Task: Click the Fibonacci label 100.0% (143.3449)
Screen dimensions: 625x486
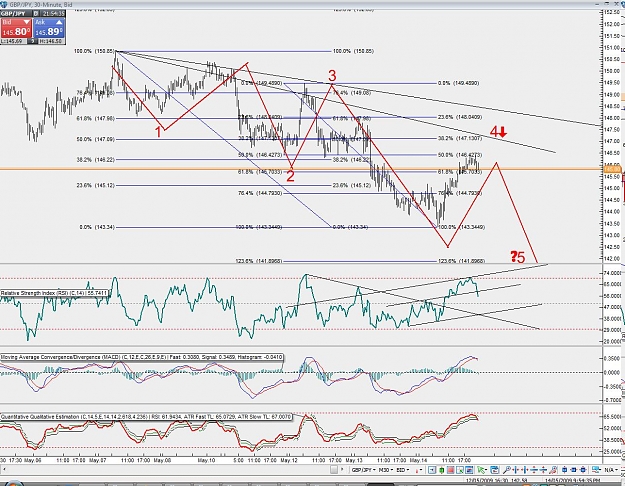Action: (462, 227)
